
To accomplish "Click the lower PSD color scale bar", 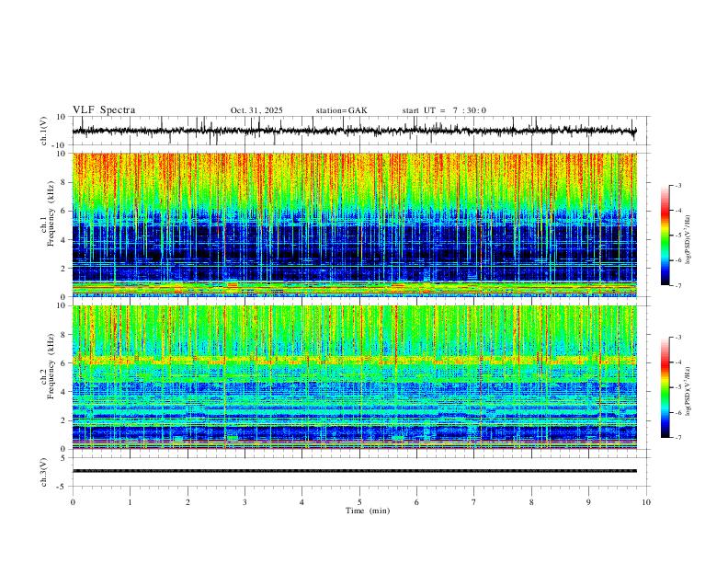I will pos(665,387).
